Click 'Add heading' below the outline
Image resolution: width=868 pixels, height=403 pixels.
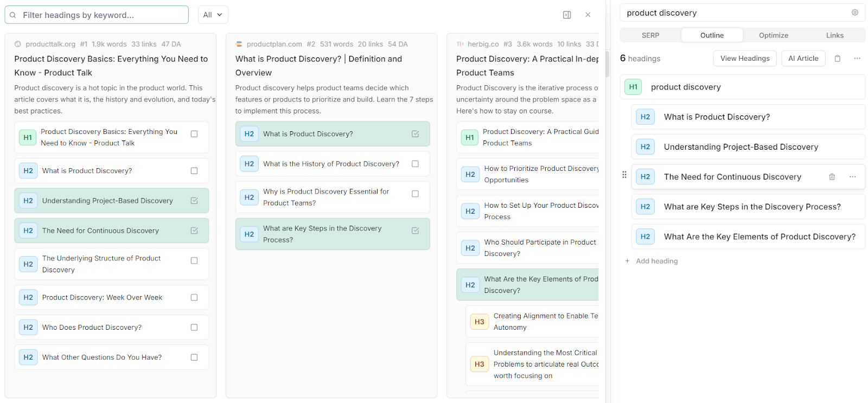656,261
